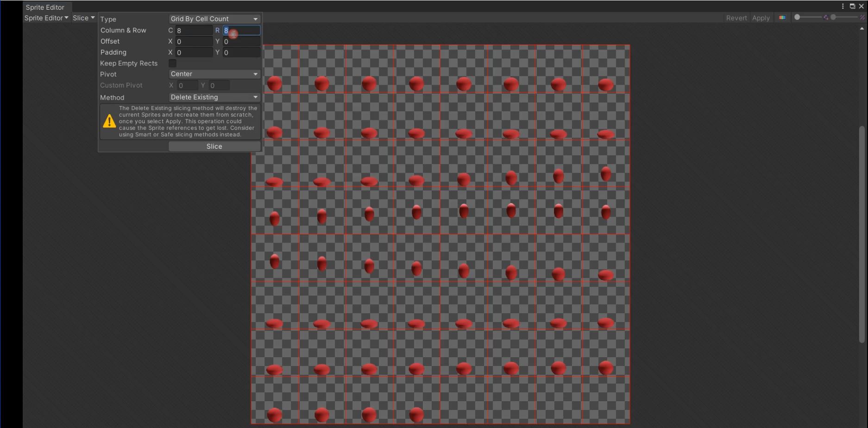The width and height of the screenshot is (868, 428).
Task: Open the Type dropdown showing Grid By Cell Count
Action: coord(214,19)
